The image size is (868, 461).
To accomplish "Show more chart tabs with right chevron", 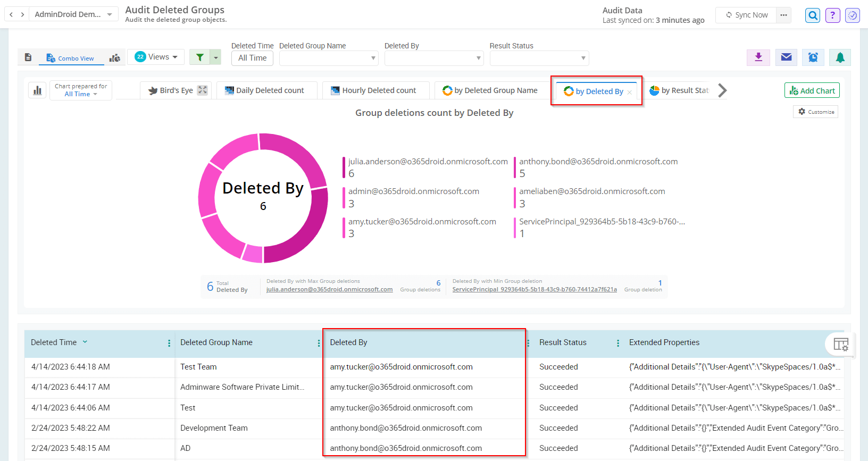I will tap(722, 90).
